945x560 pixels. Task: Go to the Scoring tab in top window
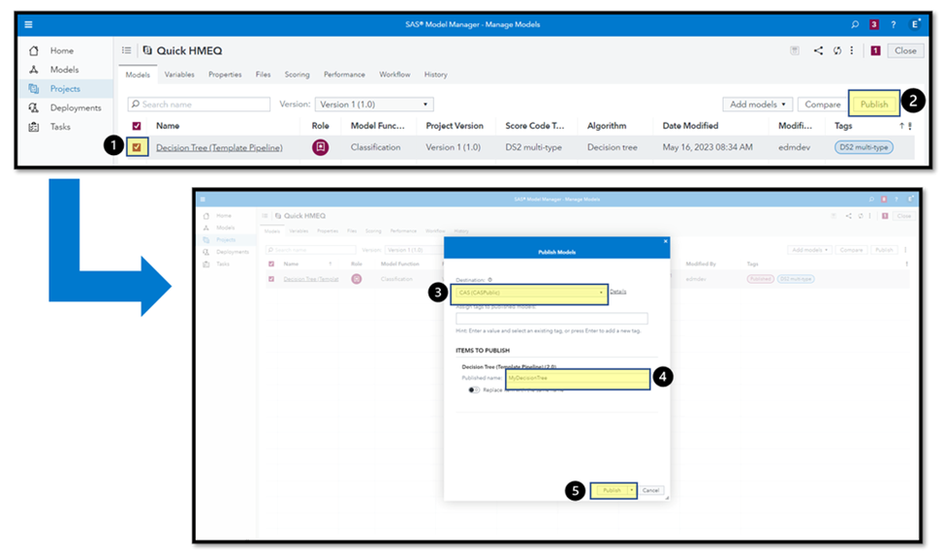coord(298,75)
